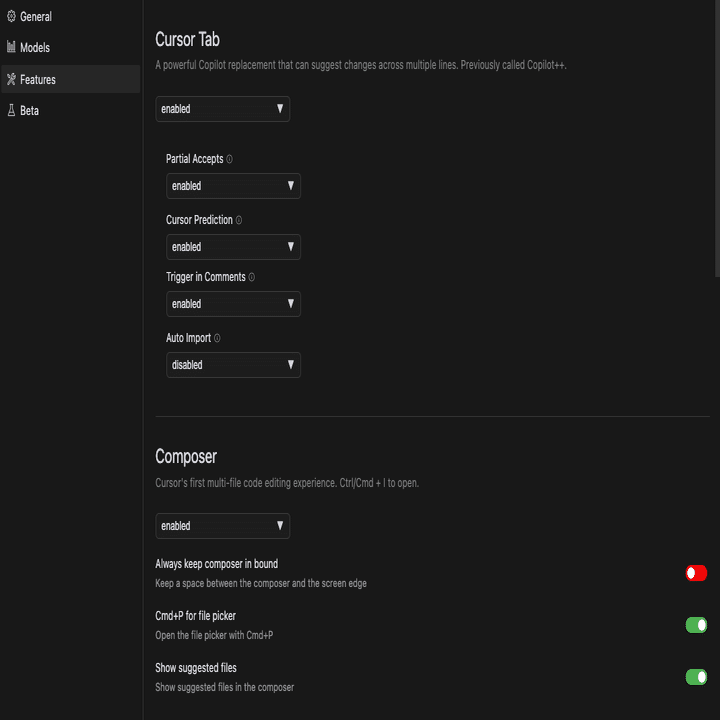Image resolution: width=720 pixels, height=720 pixels.
Task: Open the Trigger in Comments dropdown
Action: click(x=233, y=304)
